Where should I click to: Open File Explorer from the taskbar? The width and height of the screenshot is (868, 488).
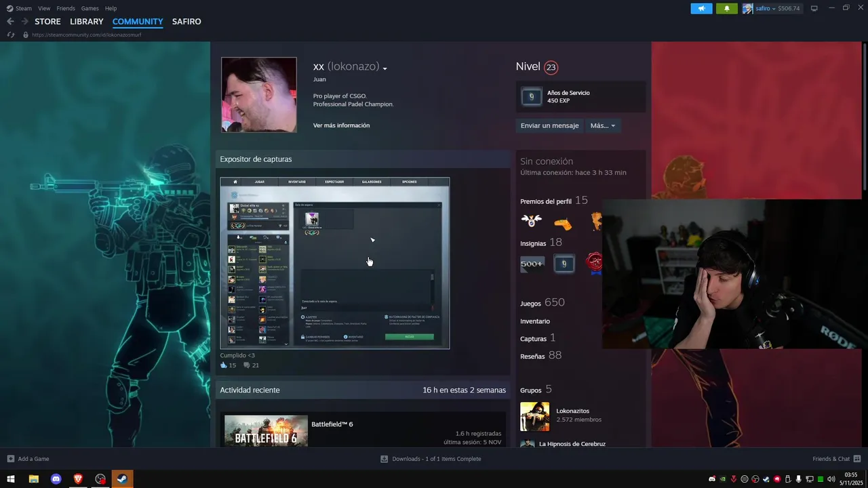click(x=33, y=479)
